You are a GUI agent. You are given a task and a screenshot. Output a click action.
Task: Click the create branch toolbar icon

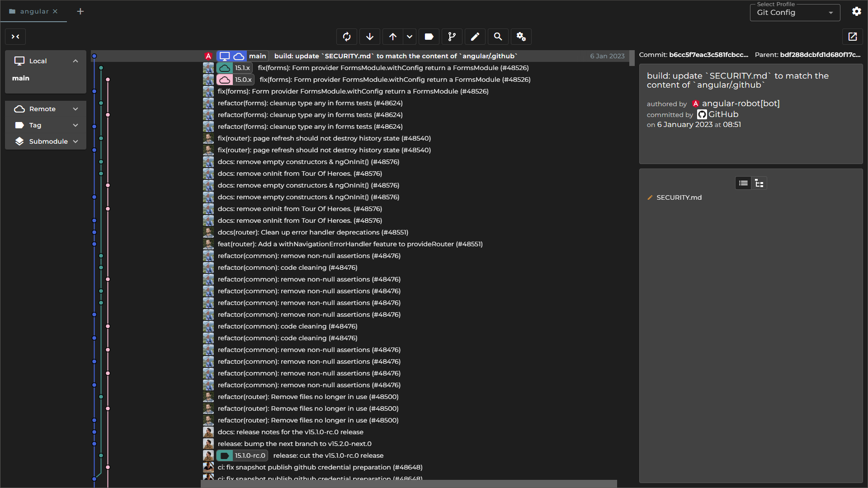tap(452, 37)
